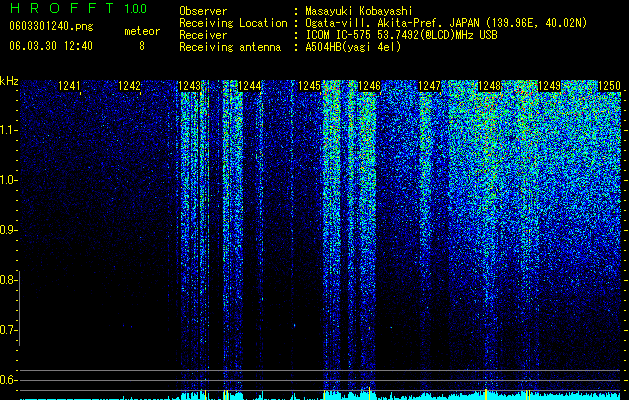Click the 1250 time marker label
This screenshot has width=629, height=400.
click(609, 86)
